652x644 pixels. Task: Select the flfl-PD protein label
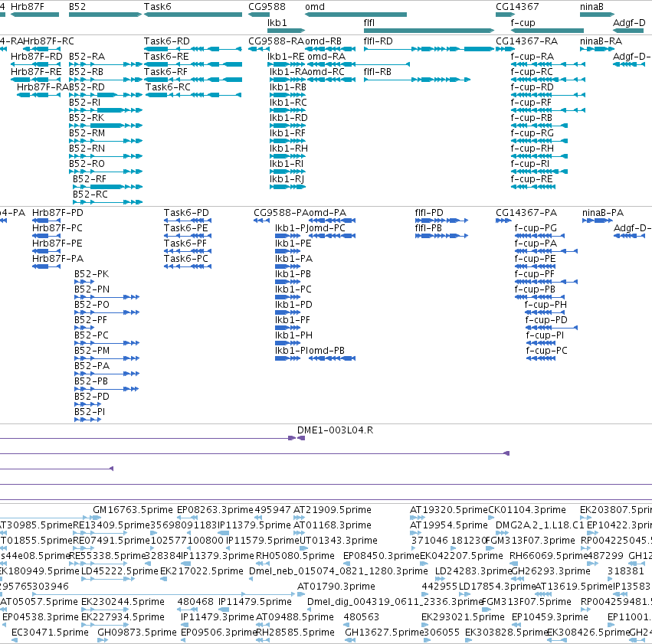point(429,213)
